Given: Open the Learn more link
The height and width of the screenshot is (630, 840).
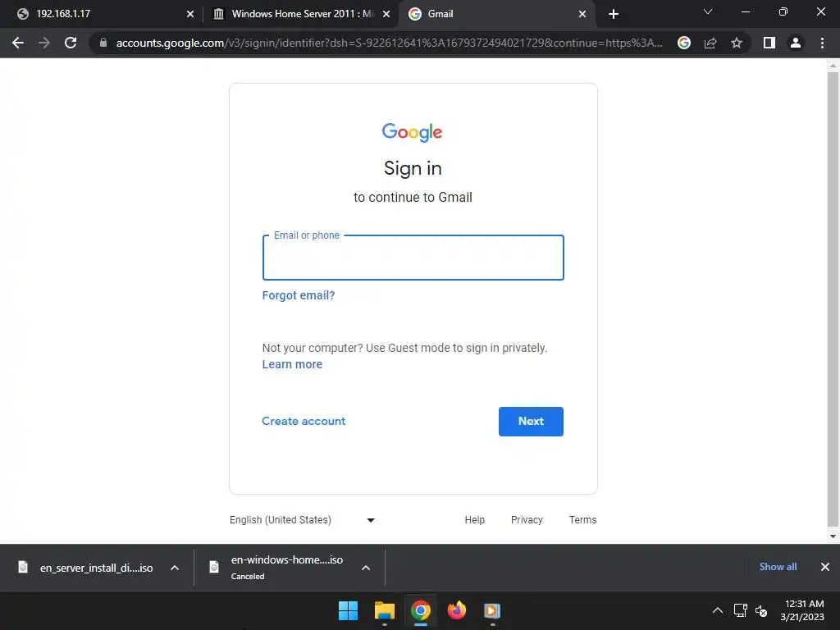Looking at the screenshot, I should 292,364.
